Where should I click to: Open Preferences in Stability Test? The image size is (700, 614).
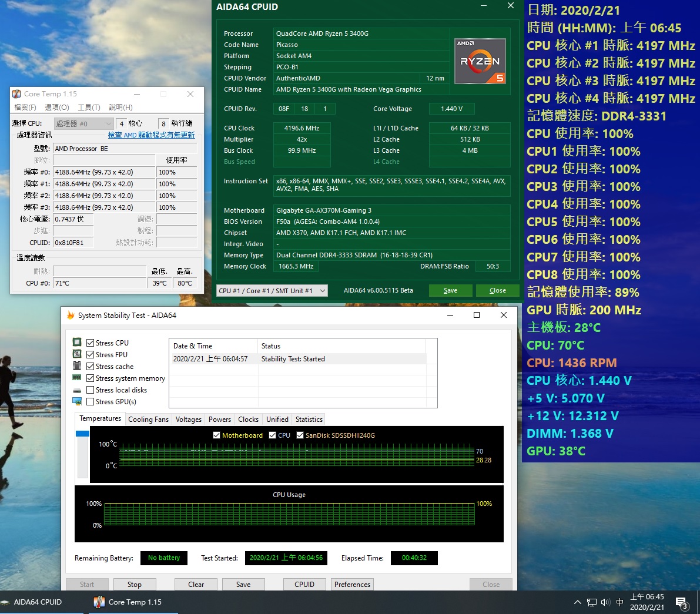pyautogui.click(x=352, y=585)
